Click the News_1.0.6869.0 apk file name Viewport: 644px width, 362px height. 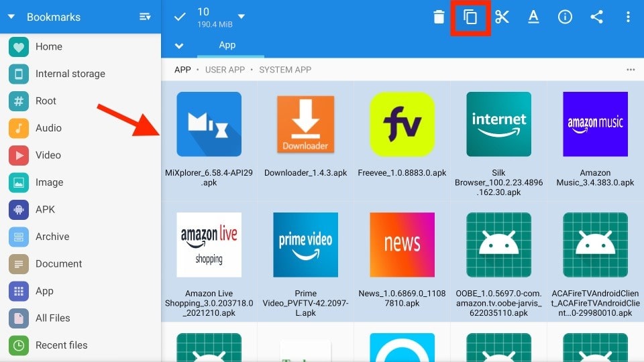[x=402, y=298]
